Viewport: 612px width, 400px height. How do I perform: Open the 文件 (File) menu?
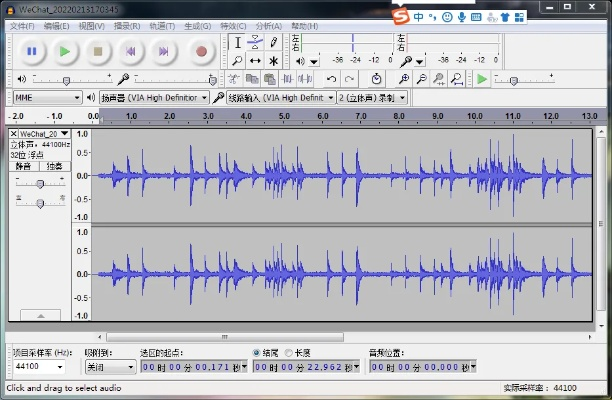pos(21,25)
